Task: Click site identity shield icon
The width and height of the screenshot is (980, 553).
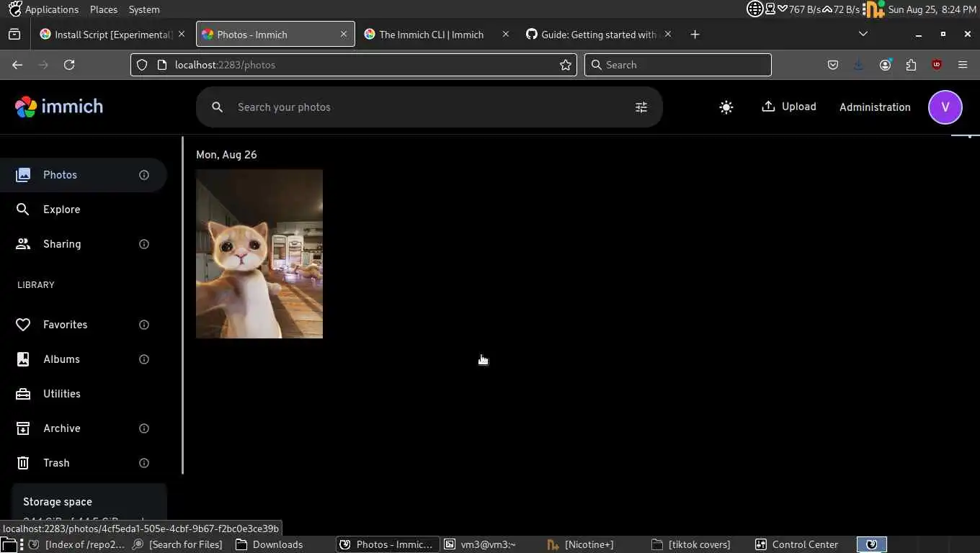Action: point(142,65)
